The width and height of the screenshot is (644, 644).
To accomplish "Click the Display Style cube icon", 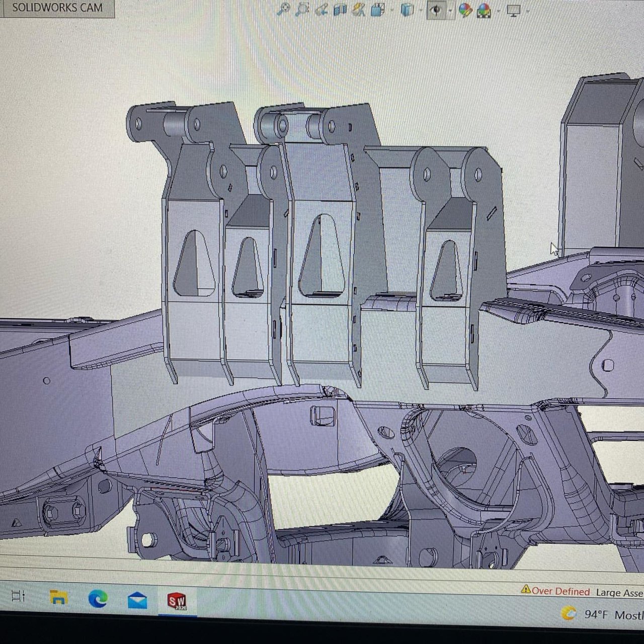I will coord(407,10).
